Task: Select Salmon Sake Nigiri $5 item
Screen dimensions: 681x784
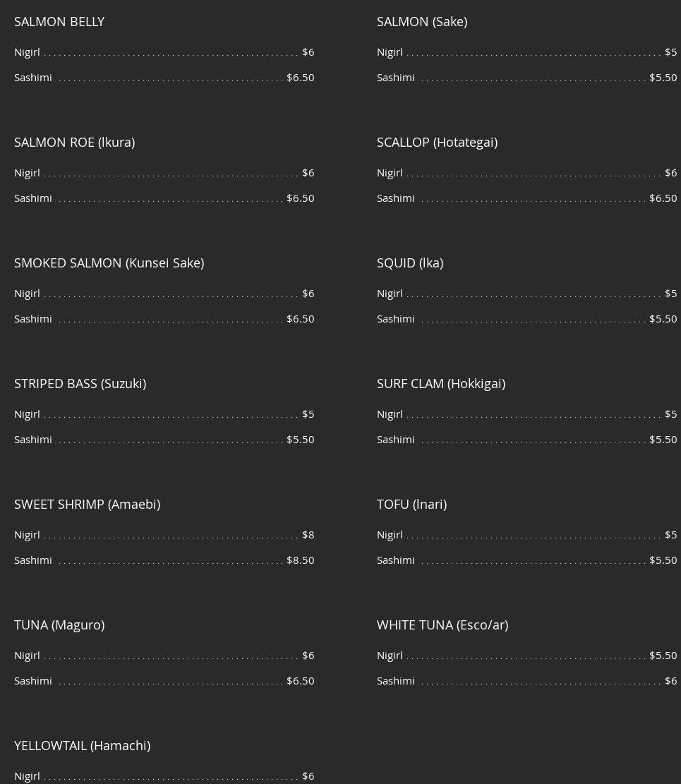Action: coord(527,52)
